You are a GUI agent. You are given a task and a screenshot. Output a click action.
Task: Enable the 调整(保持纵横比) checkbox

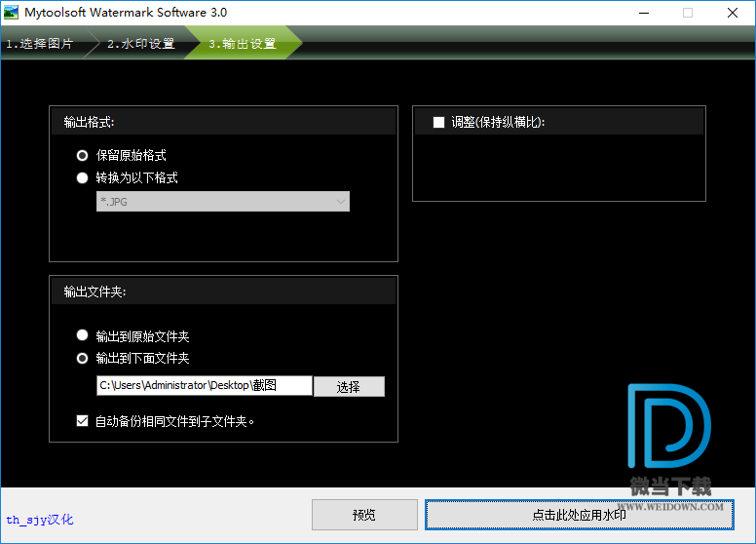pos(438,122)
